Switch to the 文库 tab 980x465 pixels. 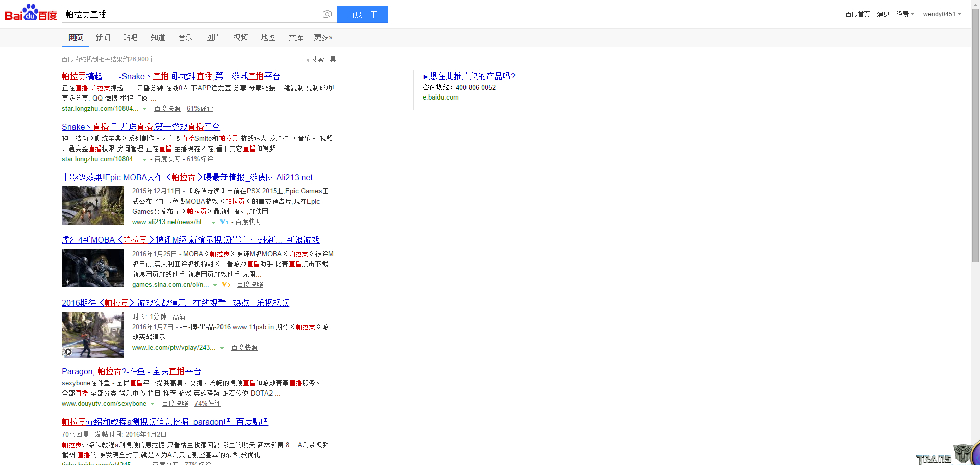click(x=296, y=37)
